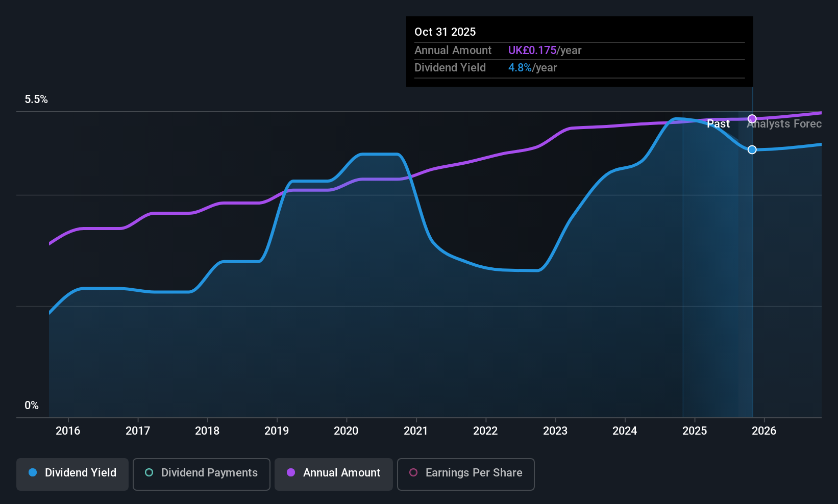838x504 pixels.
Task: Click the 4.8% dividend yield tooltip value
Action: tap(520, 68)
